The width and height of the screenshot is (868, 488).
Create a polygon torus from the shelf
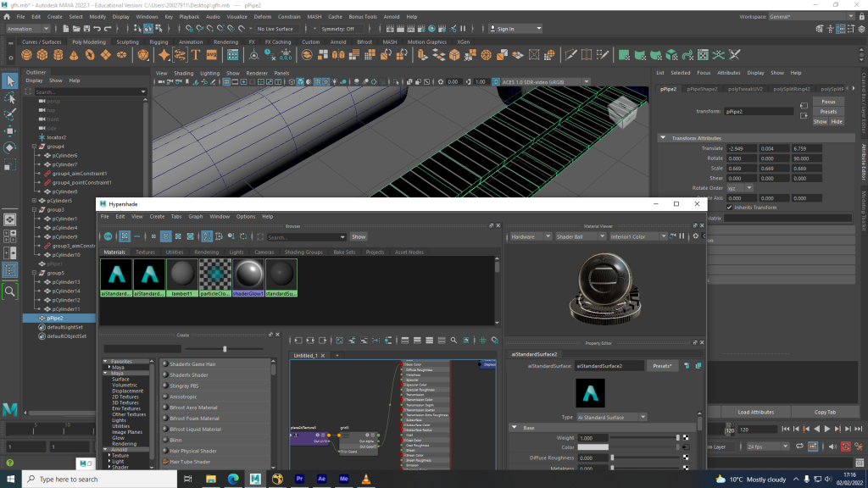pyautogui.click(x=90, y=55)
